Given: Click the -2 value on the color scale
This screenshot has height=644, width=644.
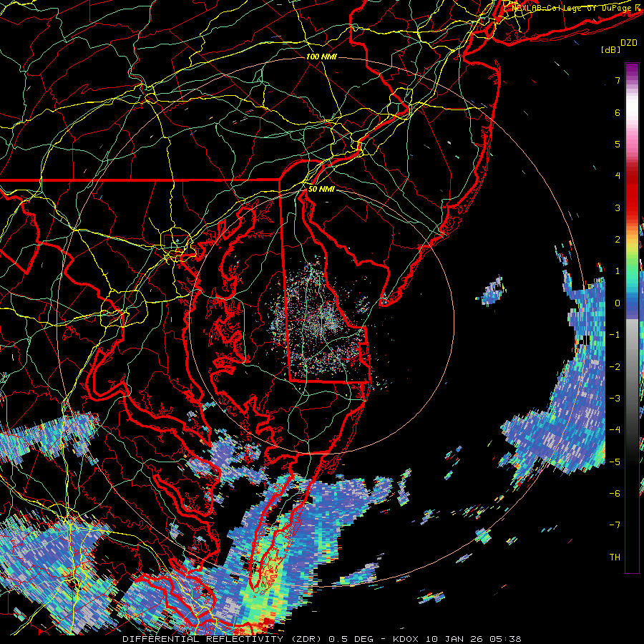Looking at the screenshot, I should 615,366.
